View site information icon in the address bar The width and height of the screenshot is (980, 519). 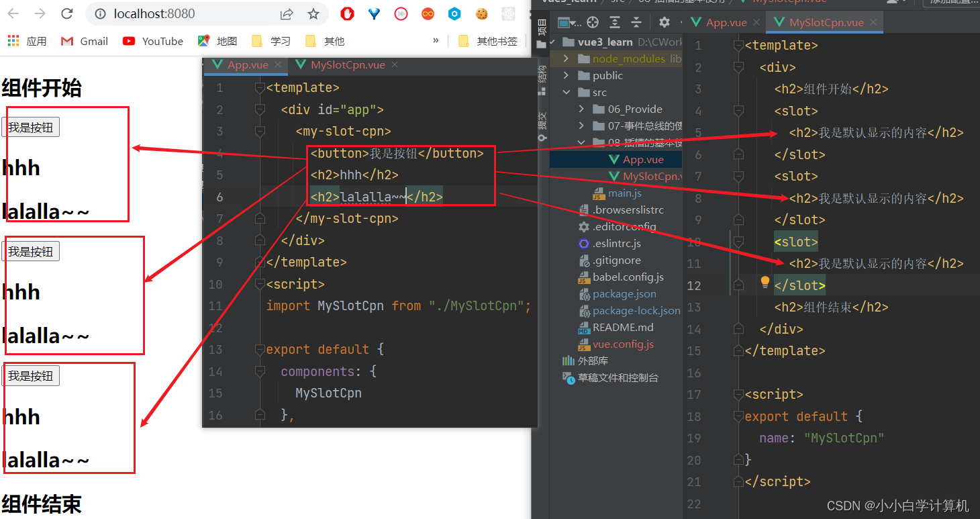(x=99, y=13)
